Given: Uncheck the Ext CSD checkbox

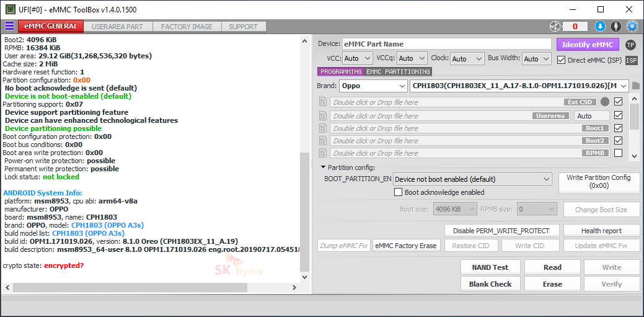Looking at the screenshot, I should point(618,101).
